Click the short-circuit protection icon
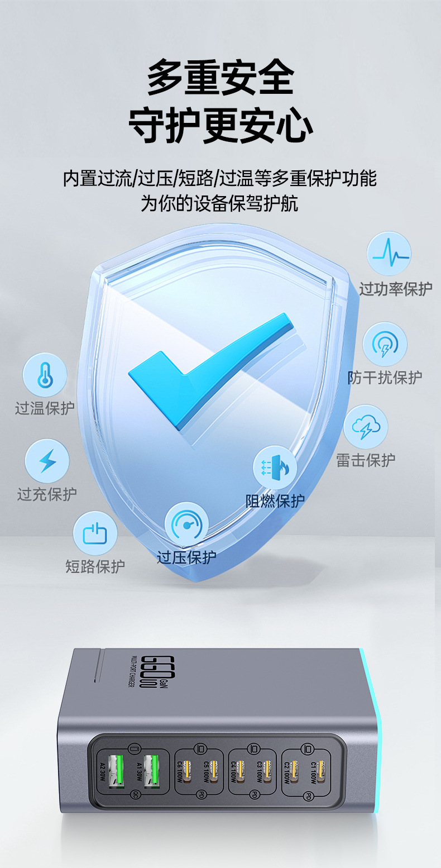 coord(95,533)
